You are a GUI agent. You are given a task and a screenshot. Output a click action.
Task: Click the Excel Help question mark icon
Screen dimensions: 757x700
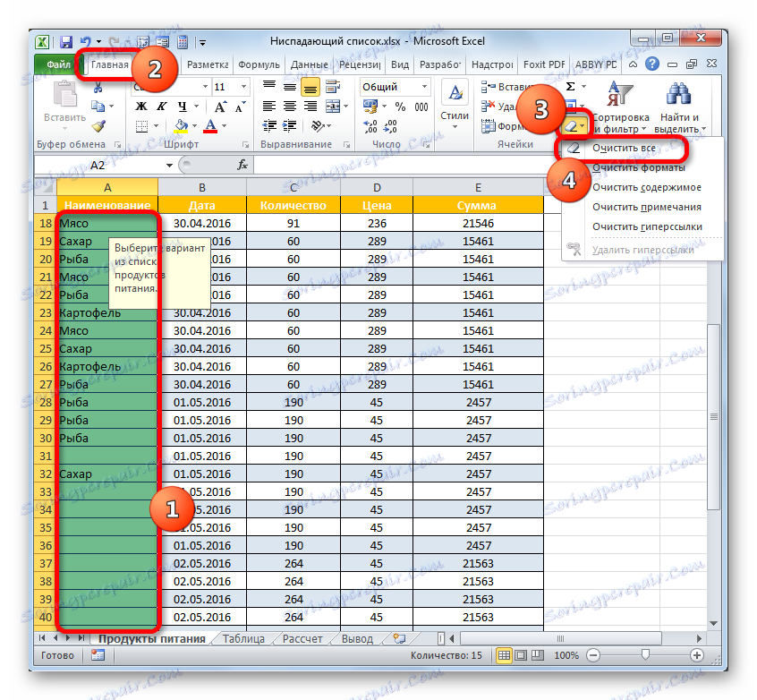click(x=652, y=64)
